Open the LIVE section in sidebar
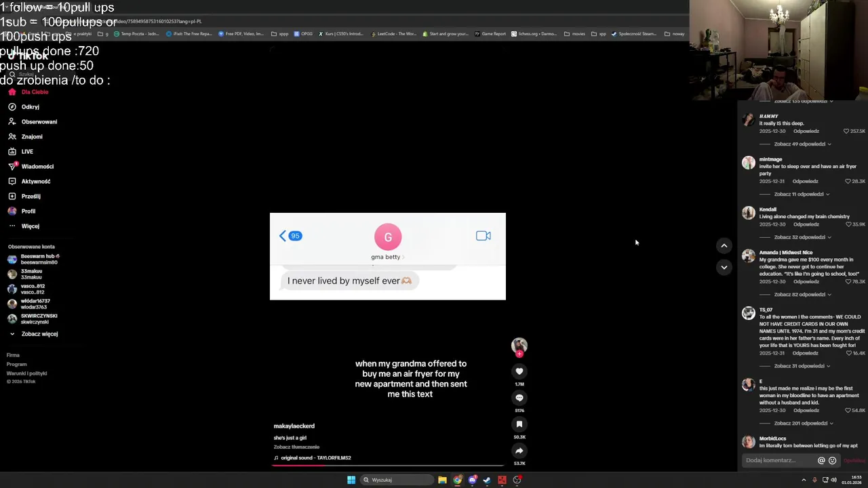Screen dimensions: 868x488 click(20, 152)
